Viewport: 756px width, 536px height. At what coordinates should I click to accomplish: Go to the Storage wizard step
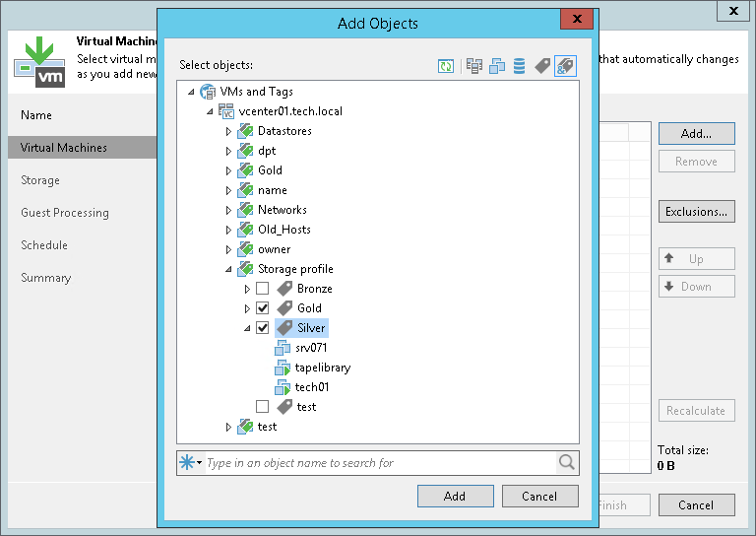pyautogui.click(x=40, y=180)
